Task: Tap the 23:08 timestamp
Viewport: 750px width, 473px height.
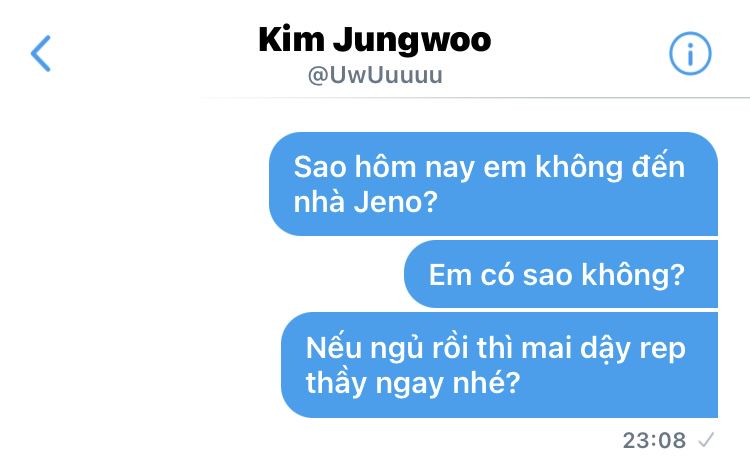Action: pyautogui.click(x=654, y=440)
